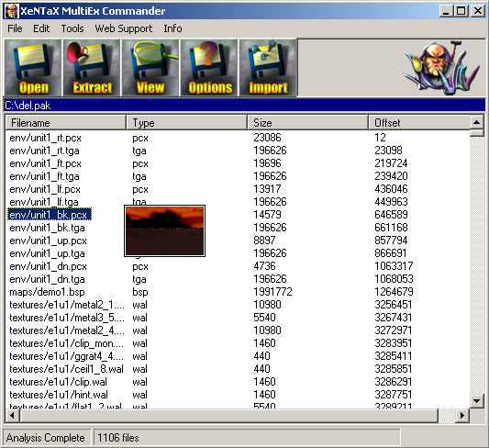Select file env/unit1_ft.tga
The width and height of the screenshot is (489, 448).
[x=44, y=176]
